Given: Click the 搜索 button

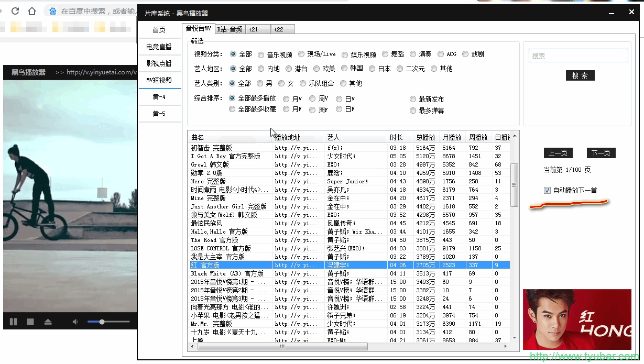Looking at the screenshot, I should pyautogui.click(x=580, y=75).
